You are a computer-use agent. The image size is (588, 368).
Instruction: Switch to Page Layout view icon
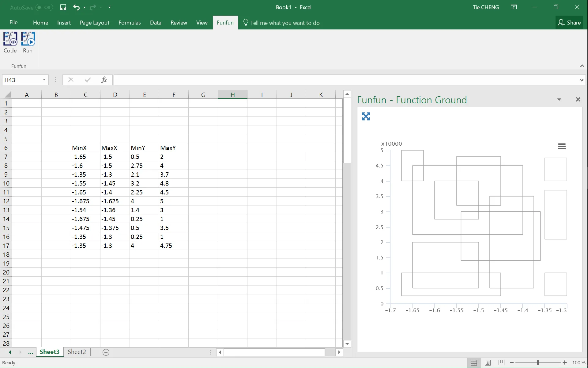pyautogui.click(x=488, y=362)
